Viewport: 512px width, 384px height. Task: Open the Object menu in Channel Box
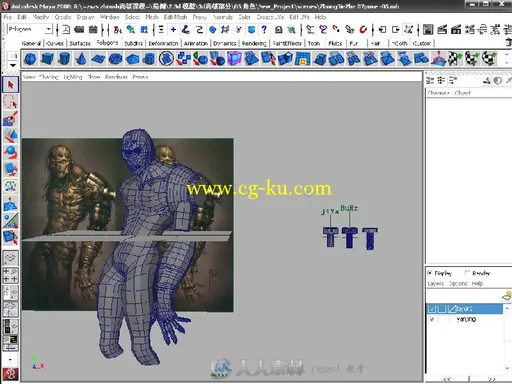(463, 93)
